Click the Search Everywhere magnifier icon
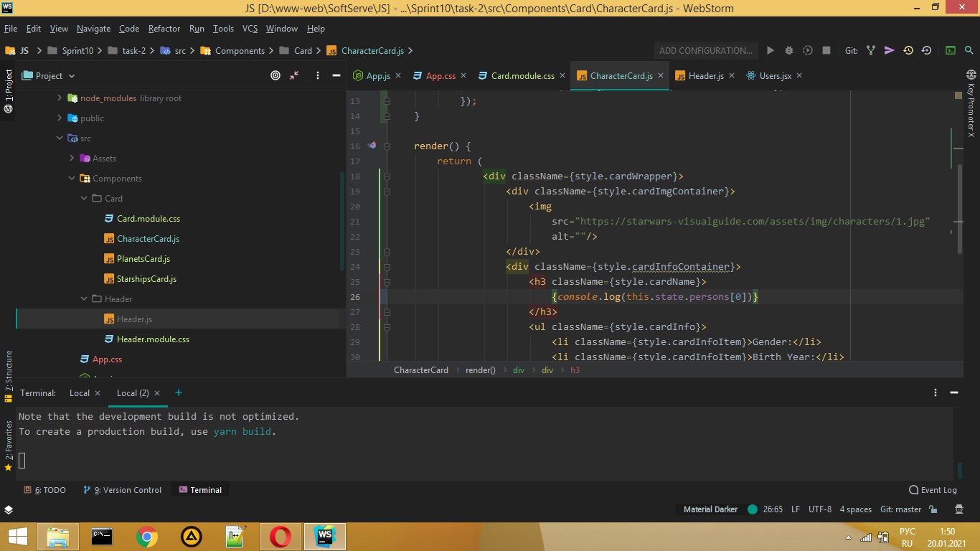The image size is (980, 551). (969, 51)
